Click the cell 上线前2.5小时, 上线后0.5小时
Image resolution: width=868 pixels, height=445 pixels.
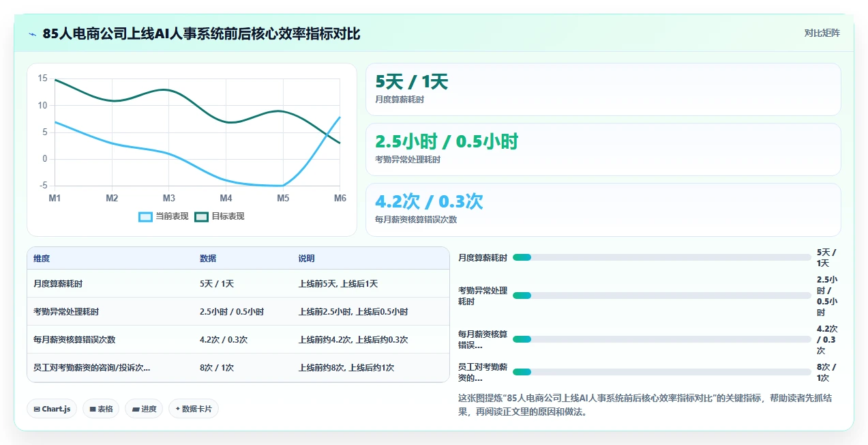[353, 312]
